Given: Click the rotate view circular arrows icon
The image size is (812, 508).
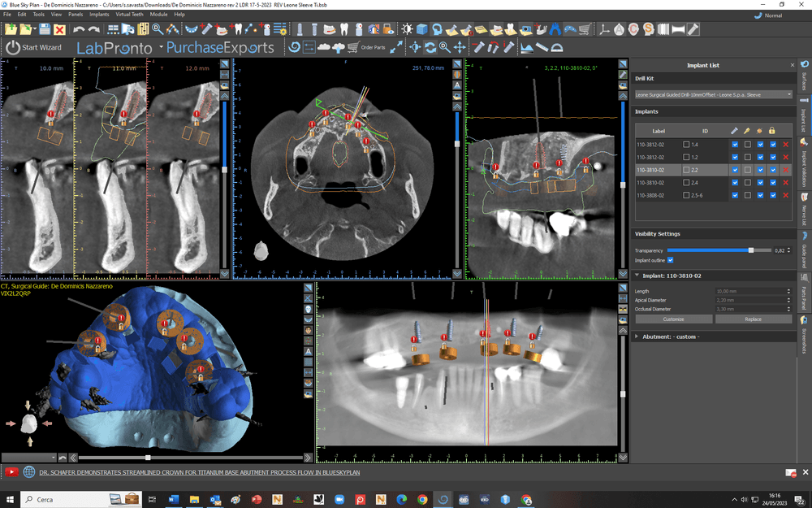Looking at the screenshot, I should (430, 48).
